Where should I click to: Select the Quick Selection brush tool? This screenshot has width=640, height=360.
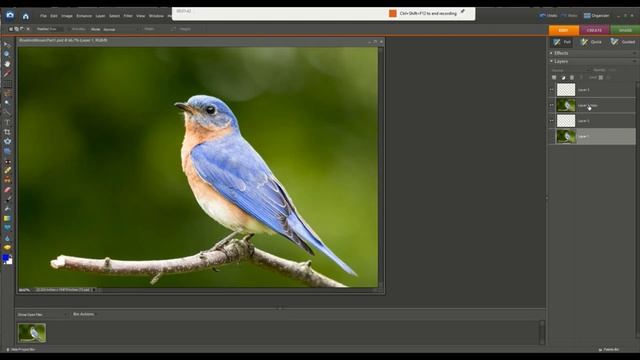coord(7,112)
